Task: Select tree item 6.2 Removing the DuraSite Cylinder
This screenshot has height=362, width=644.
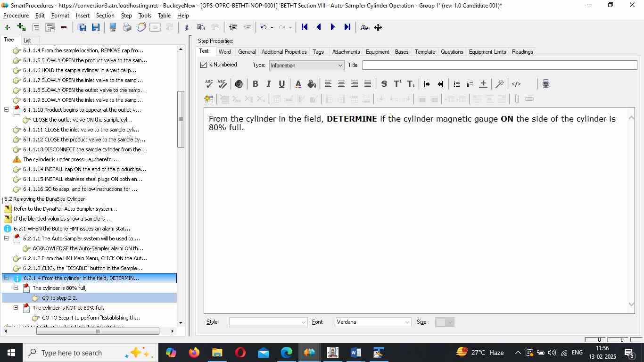Action: pos(44,199)
